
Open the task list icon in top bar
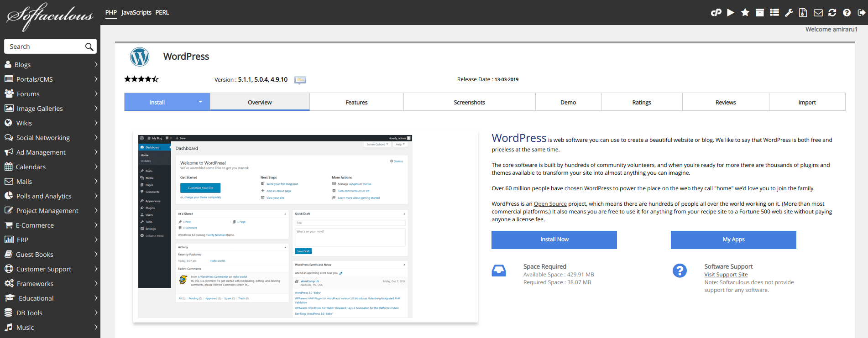[774, 12]
